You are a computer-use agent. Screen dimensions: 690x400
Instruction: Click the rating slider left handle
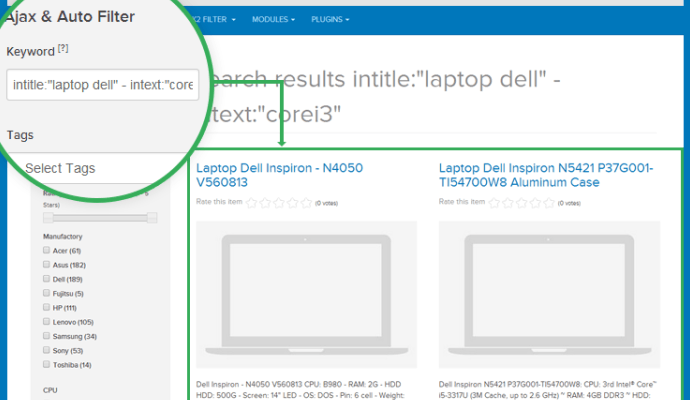pos(48,217)
